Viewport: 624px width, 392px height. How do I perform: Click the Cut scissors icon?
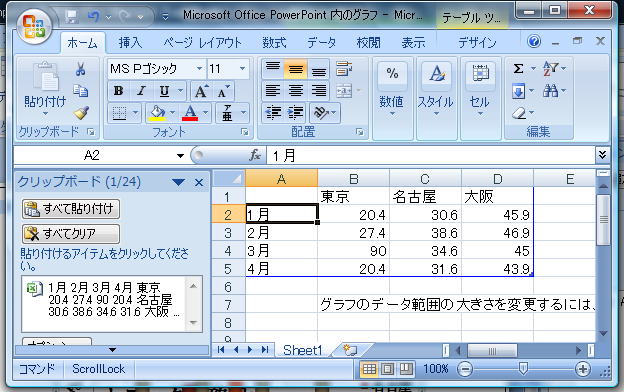click(81, 70)
